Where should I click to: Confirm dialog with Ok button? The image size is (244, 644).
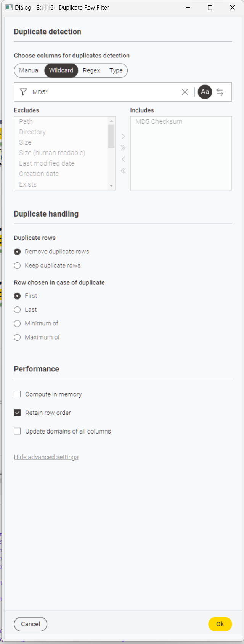(220, 624)
